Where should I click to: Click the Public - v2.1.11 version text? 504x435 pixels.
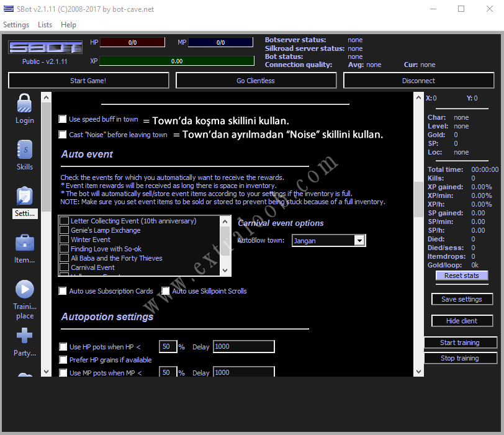[45, 61]
